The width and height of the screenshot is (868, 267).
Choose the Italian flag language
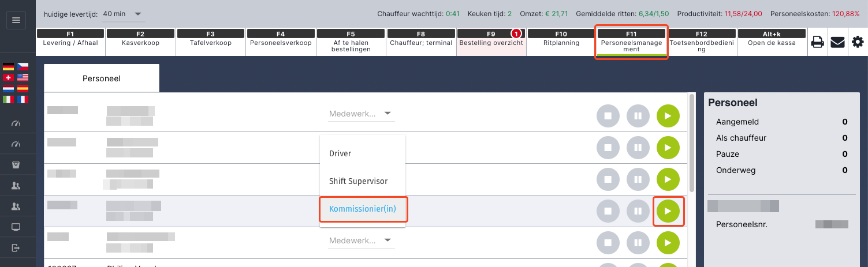pos(8,99)
